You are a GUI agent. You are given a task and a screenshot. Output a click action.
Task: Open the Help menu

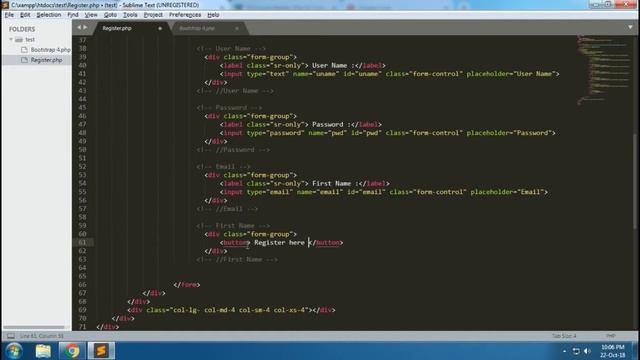click(x=213, y=15)
